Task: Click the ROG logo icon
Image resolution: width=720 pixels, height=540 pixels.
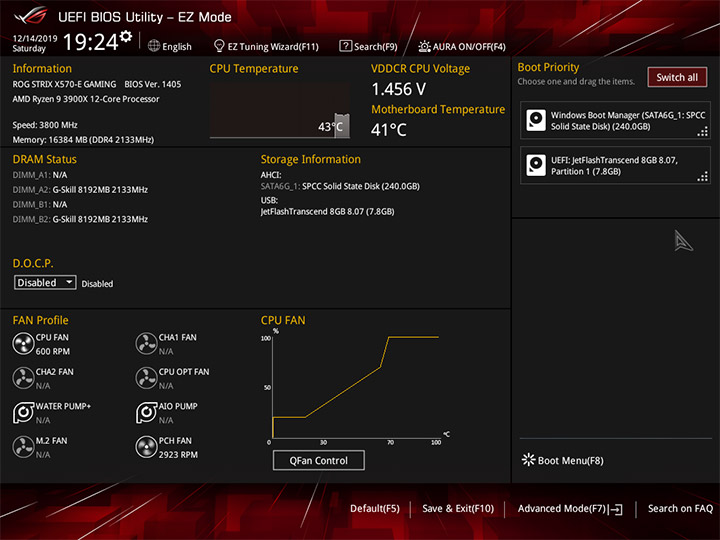Action: tap(31, 16)
